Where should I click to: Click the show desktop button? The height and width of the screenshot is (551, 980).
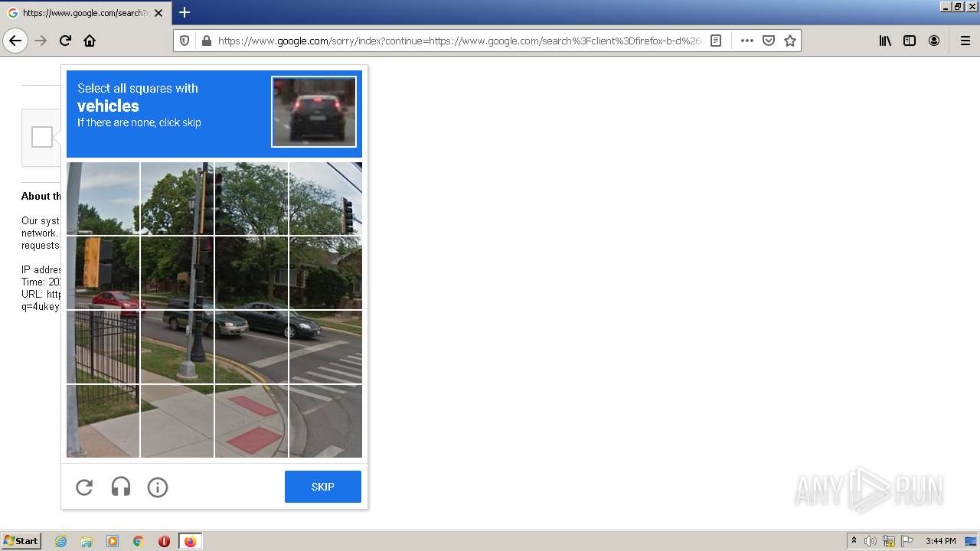tap(971, 541)
